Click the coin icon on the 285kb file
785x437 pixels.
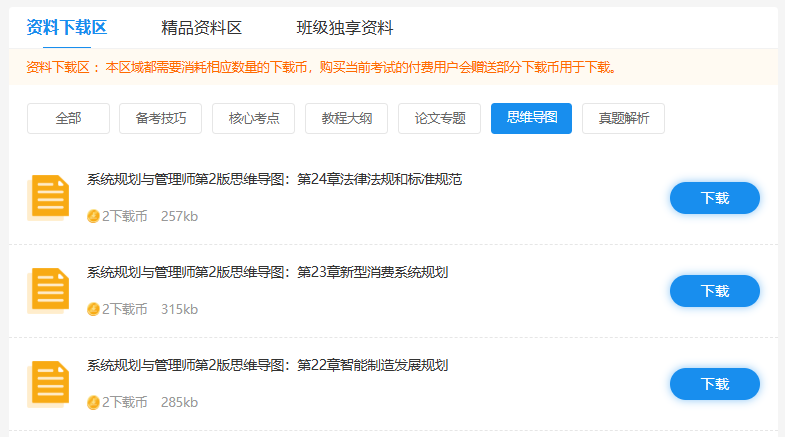[x=93, y=402]
